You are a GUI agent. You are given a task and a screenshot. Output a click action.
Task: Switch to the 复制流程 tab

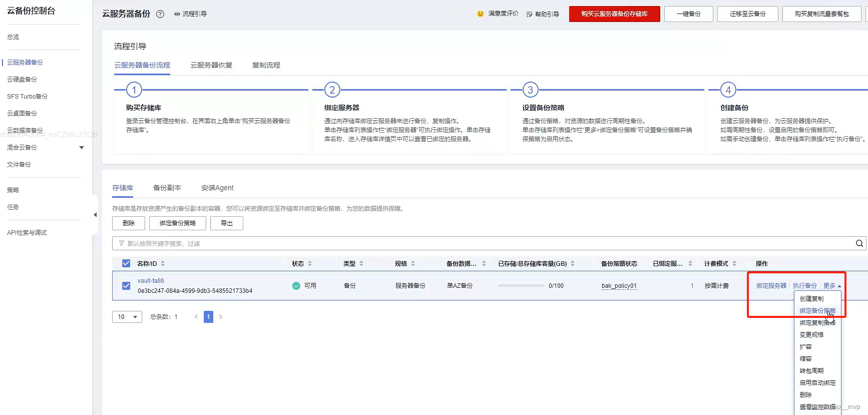266,65
